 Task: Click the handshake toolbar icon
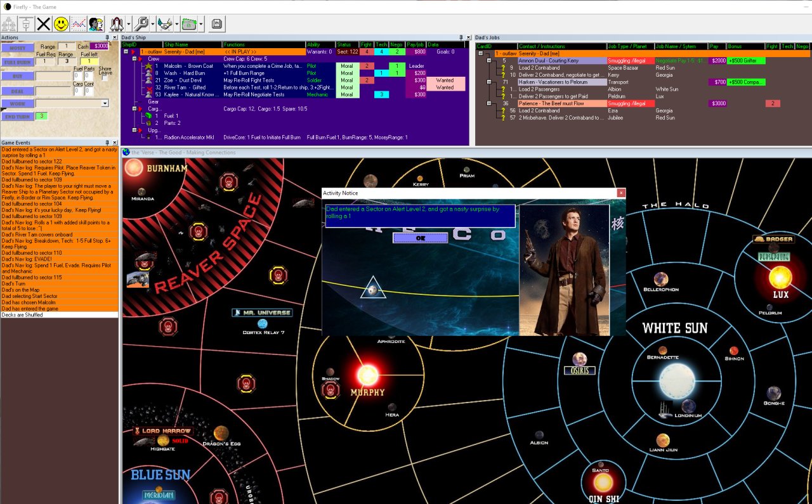tap(165, 24)
